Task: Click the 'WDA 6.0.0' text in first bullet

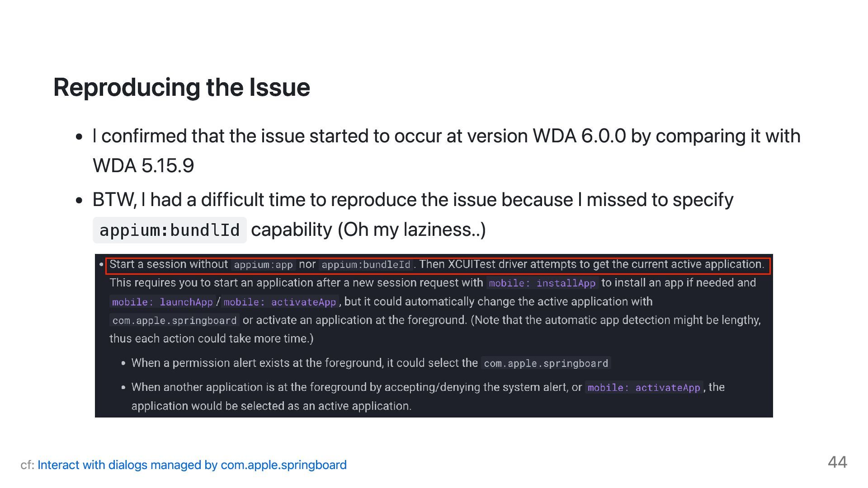Action: (x=579, y=136)
